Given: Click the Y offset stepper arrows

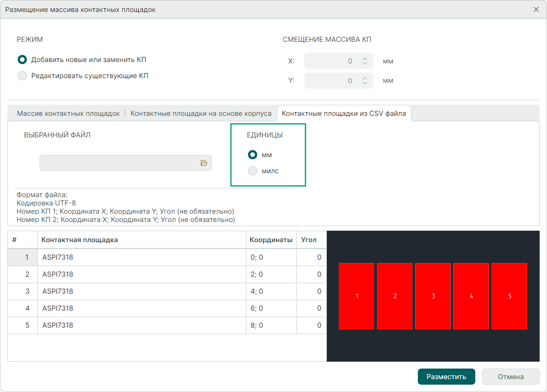Looking at the screenshot, I should 365,81.
